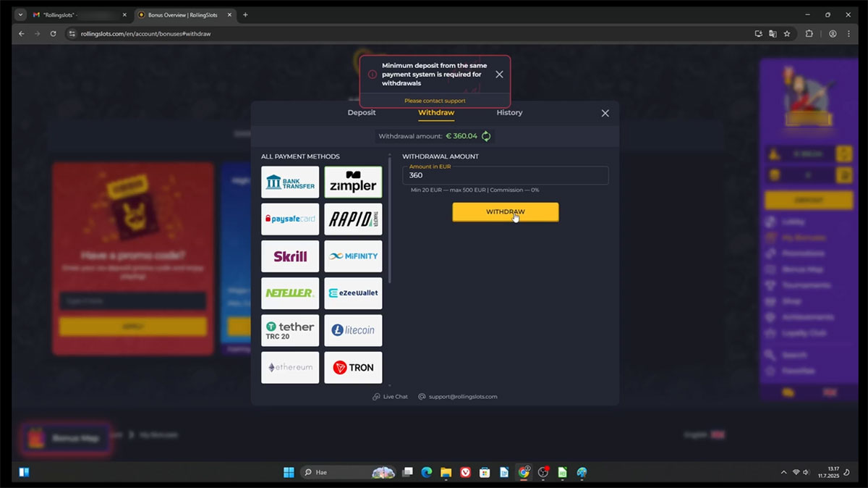Pick Litecoin as withdrawal method
Viewport: 868px width, 488px height.
click(353, 330)
